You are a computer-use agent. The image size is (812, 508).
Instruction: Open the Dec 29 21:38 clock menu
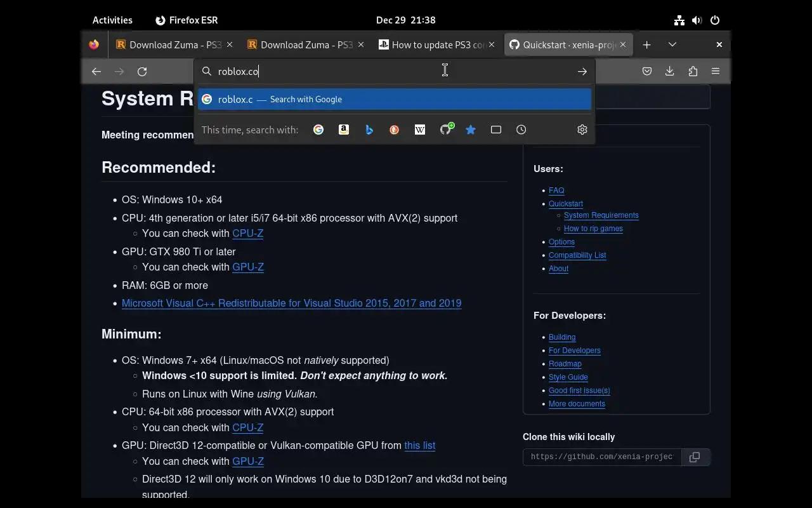pos(406,20)
